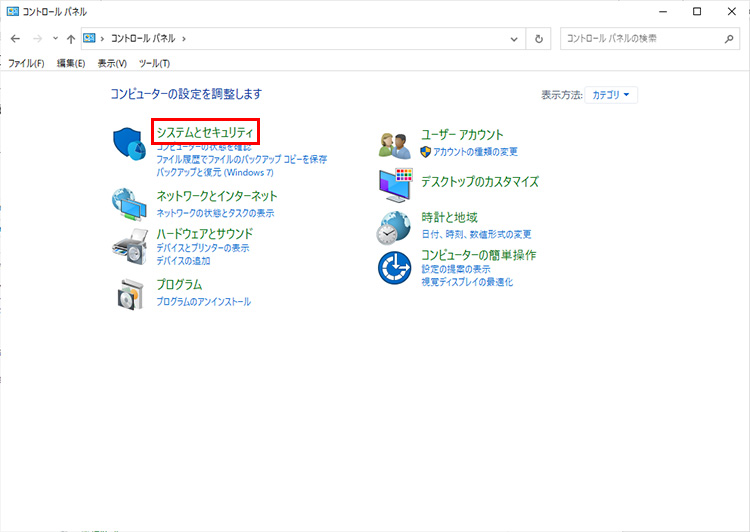The image size is (750, 532).
Task: Click the refresh button beside address bar
Action: [x=539, y=38]
